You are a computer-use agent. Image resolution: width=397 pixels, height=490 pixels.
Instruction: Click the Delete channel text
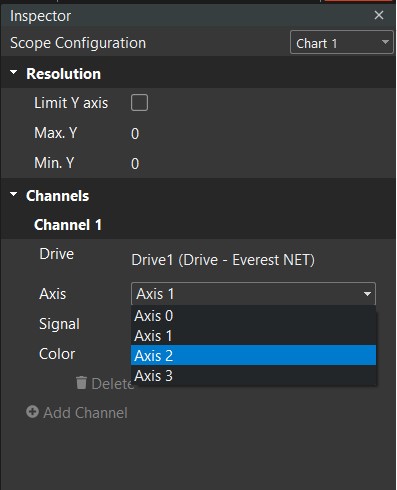(x=113, y=384)
